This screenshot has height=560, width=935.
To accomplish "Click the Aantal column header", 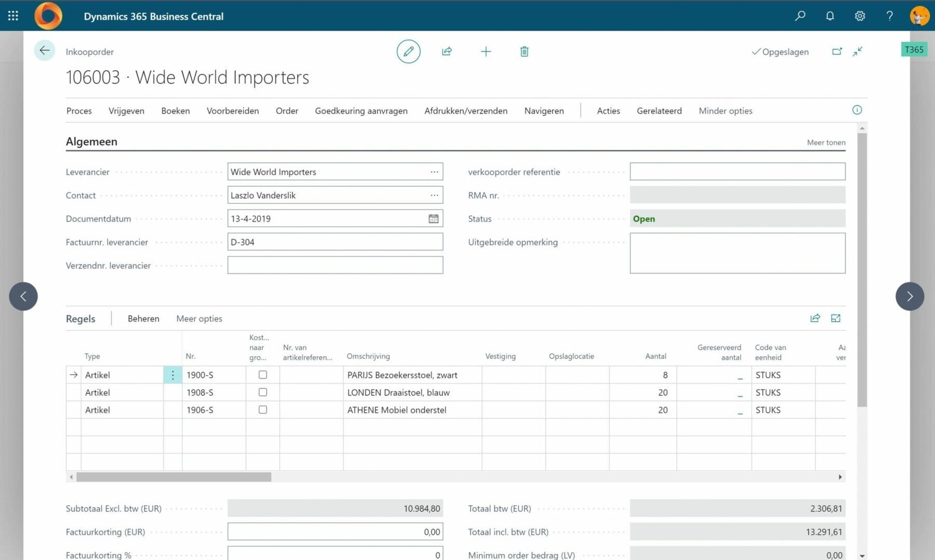I will [655, 356].
